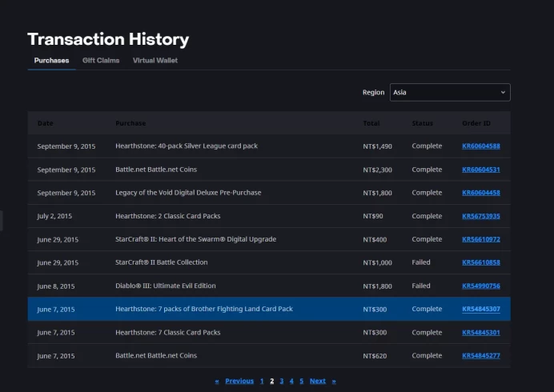Click the NT$620 total amount
554x392 pixels.
click(375, 356)
